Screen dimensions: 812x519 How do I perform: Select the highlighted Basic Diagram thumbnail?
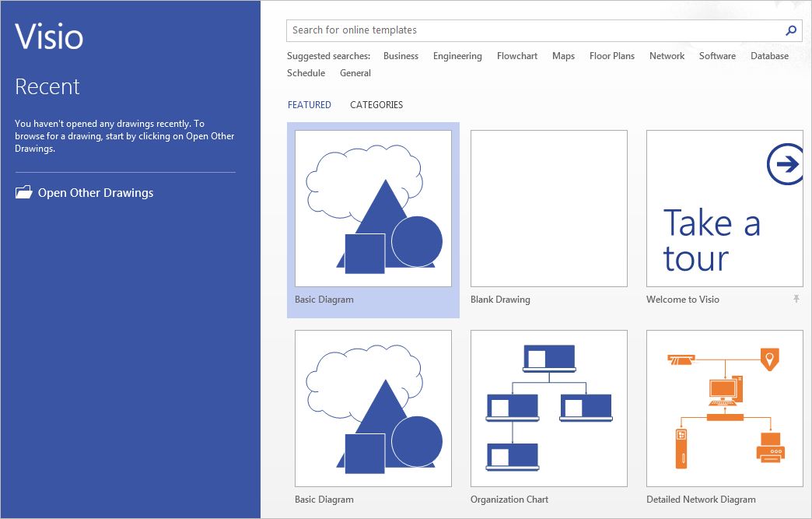click(373, 209)
